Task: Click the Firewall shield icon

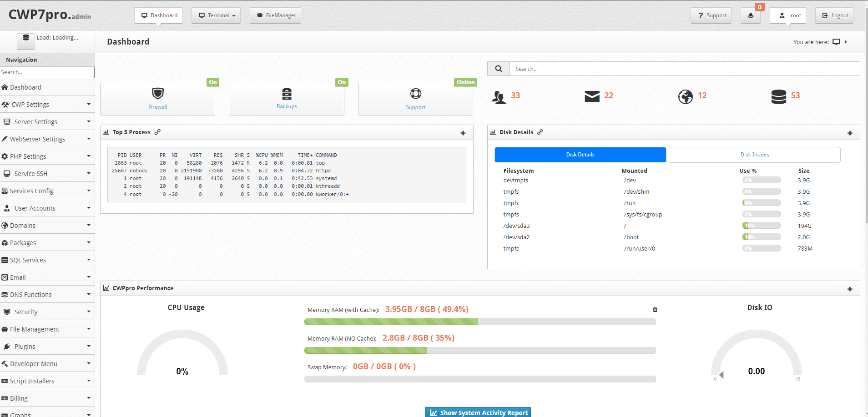Action: (x=158, y=94)
